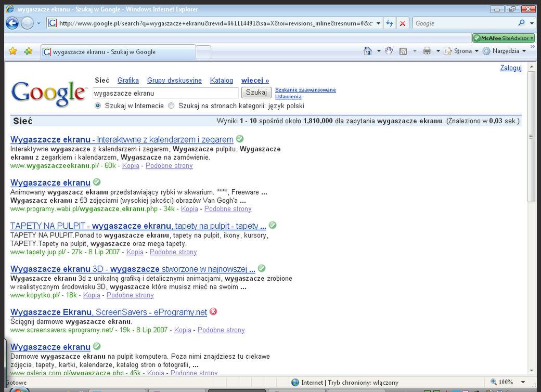Click the Internet Explorer title bar icon

(x=10, y=9)
